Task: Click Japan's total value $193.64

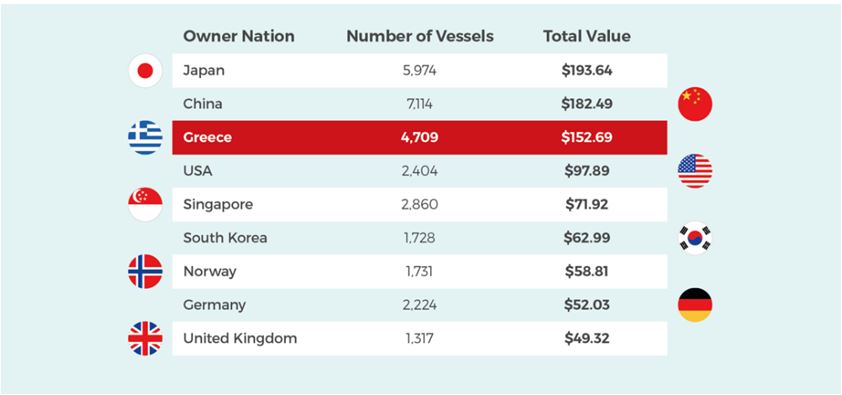Action: pyautogui.click(x=587, y=70)
